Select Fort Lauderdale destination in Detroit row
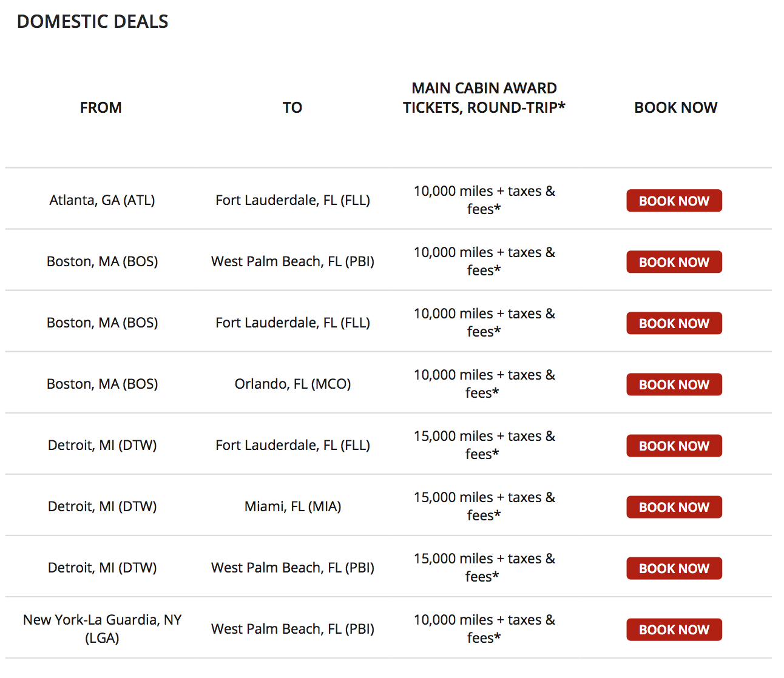784x678 pixels. click(293, 445)
